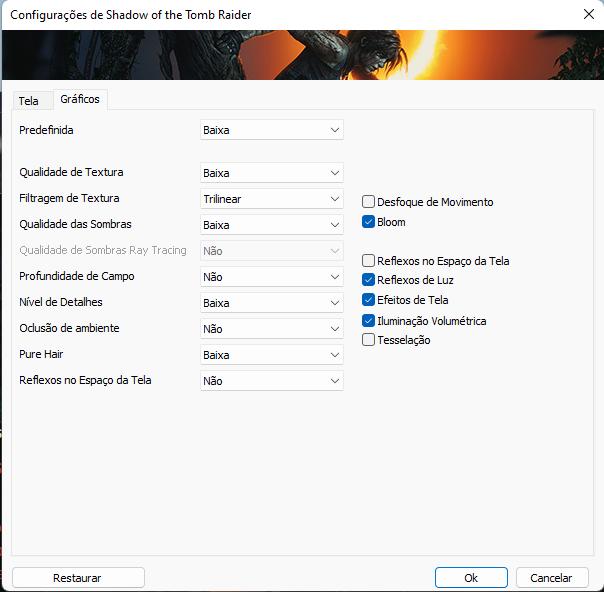Open the Oclusão de ambiente dropdown
This screenshot has height=592, width=604.
pyautogui.click(x=271, y=329)
